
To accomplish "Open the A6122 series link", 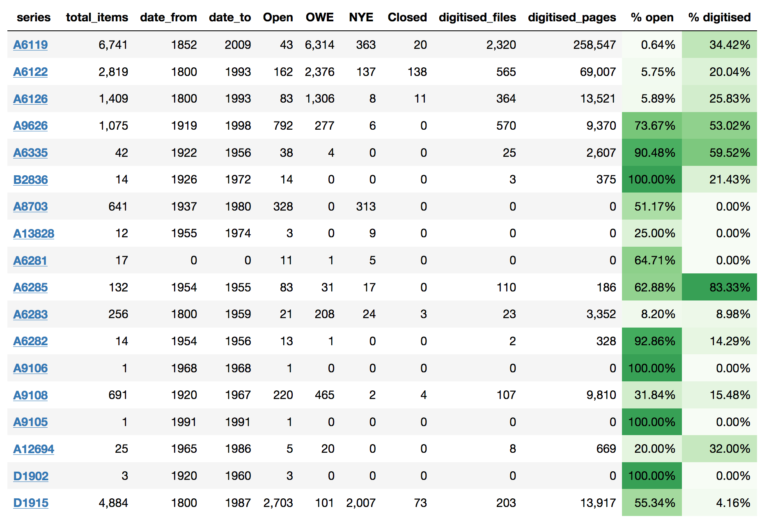I will 30,71.
